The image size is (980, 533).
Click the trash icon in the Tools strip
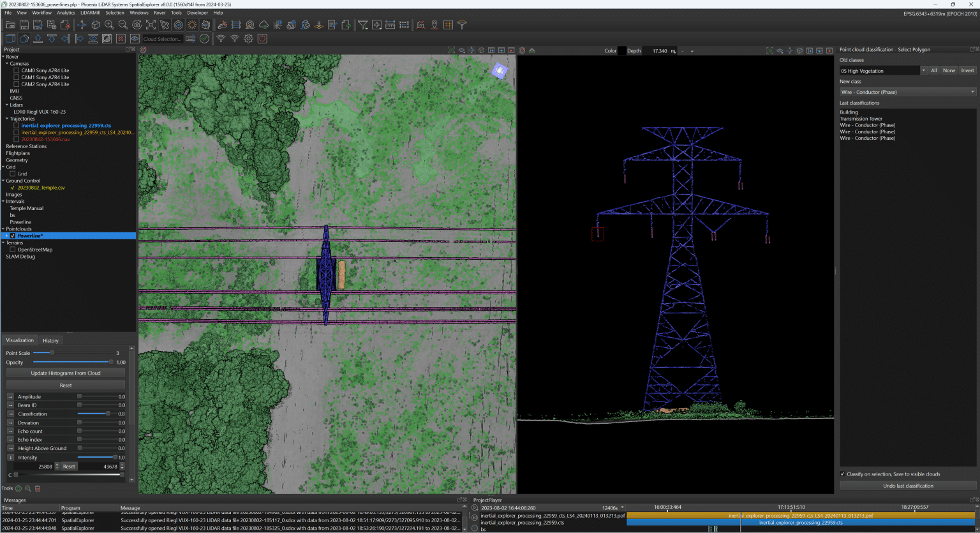[38, 488]
